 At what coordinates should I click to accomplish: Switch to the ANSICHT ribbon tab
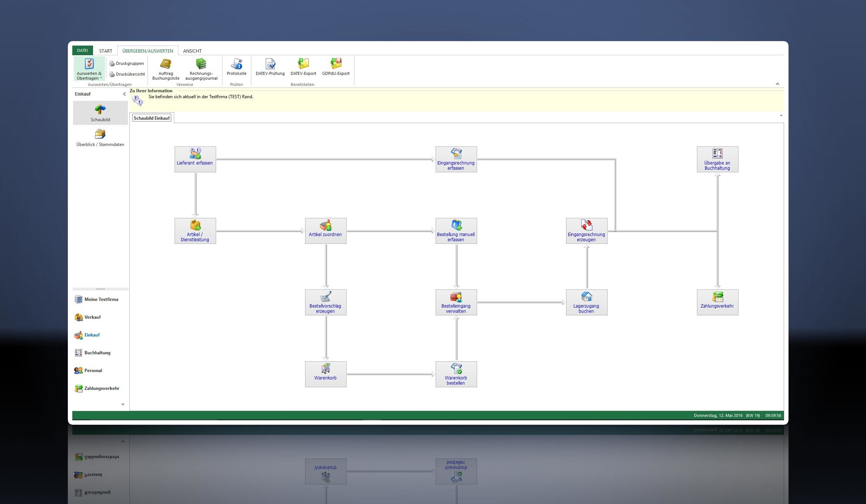(192, 51)
